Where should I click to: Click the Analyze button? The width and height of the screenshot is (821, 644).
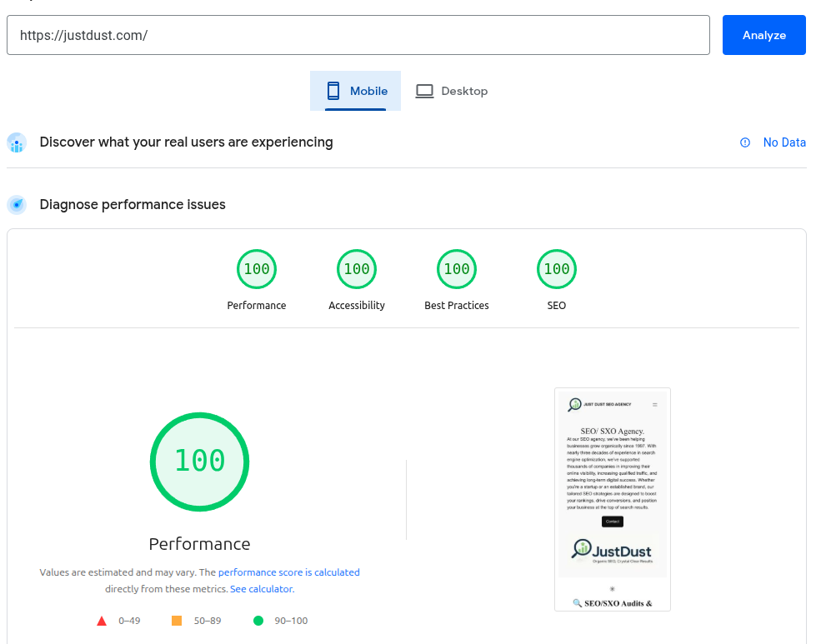click(x=763, y=35)
